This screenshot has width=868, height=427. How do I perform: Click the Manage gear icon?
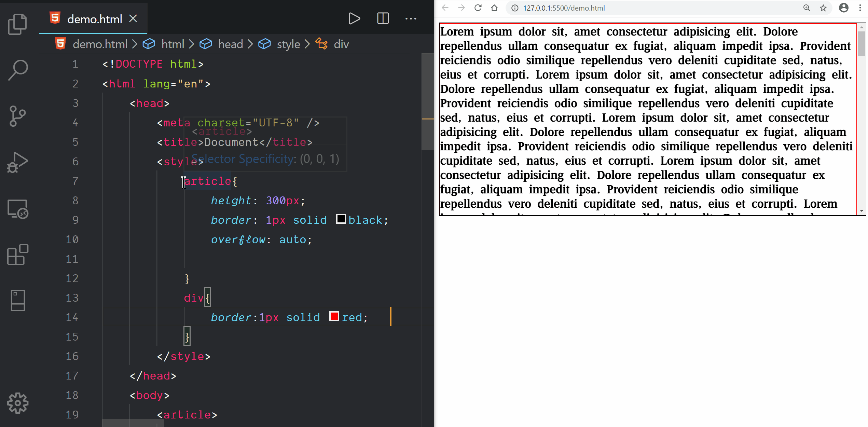coord(17,403)
